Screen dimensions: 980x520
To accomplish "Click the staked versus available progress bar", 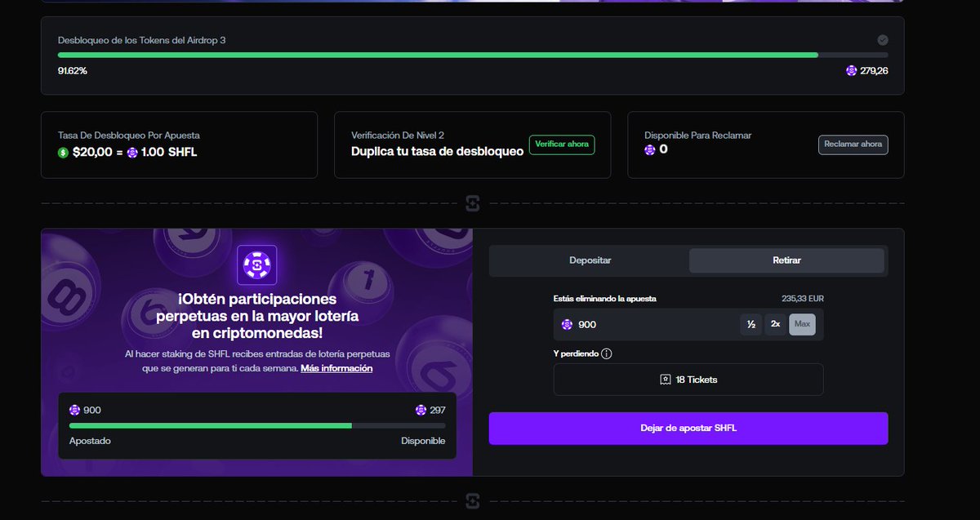I will (257, 425).
